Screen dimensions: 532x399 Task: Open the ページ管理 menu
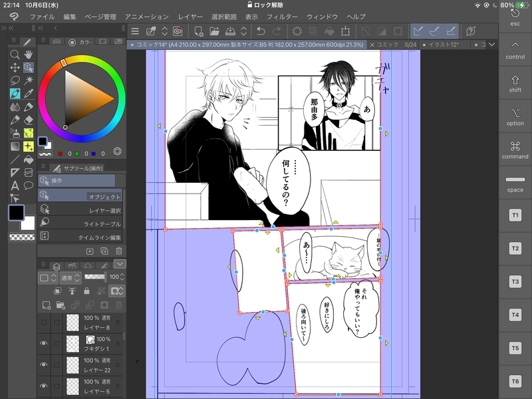point(100,17)
